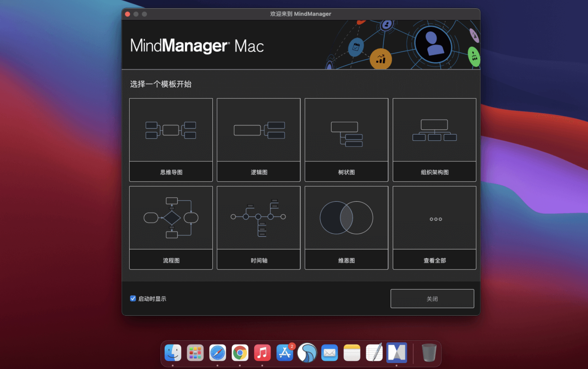588x369 pixels.
Task: Click the blue calendar icon in banner
Action: tap(356, 47)
